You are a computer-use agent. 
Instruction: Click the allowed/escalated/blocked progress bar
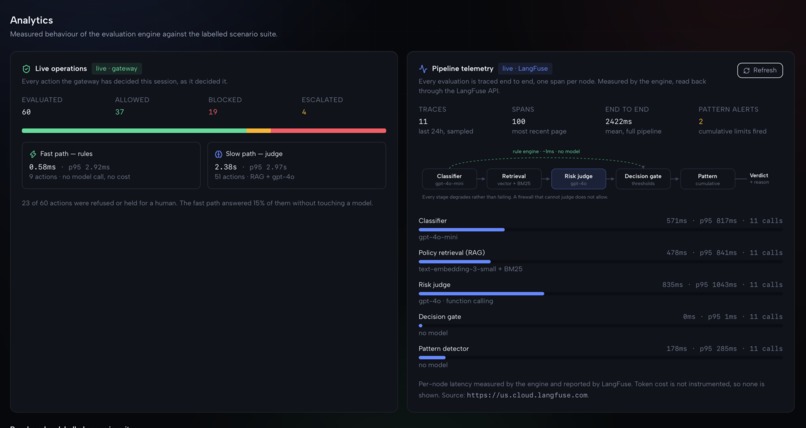[x=204, y=131]
